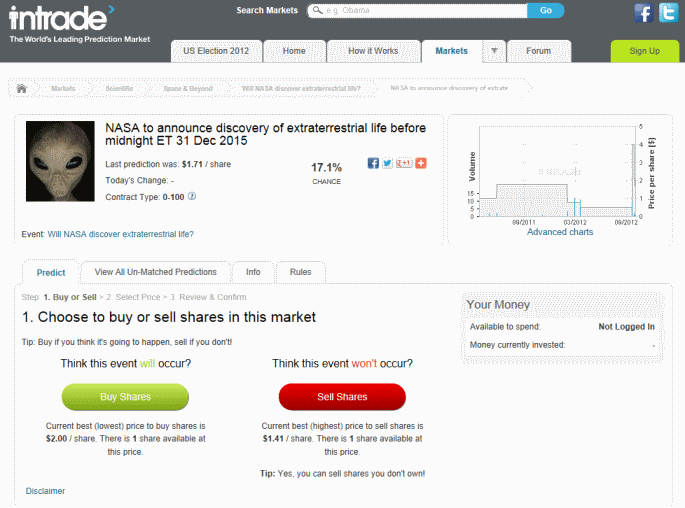Click step '3. Review & Confirm' text

pos(208,297)
